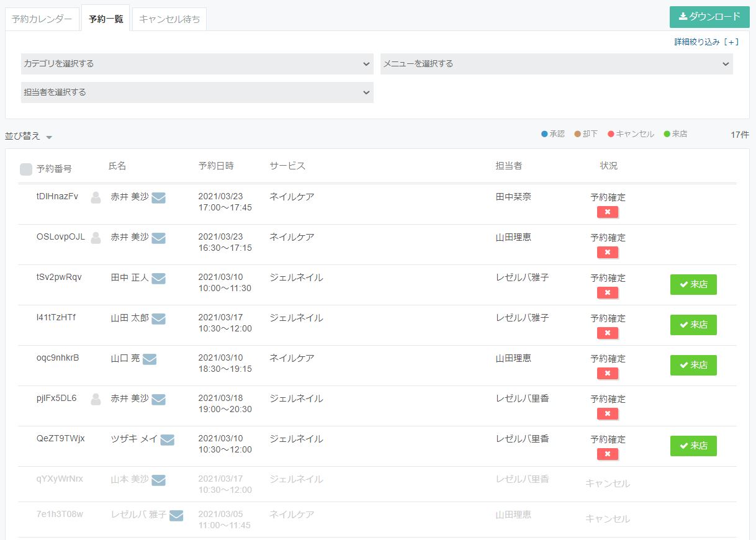
Task: Click staff name 田中栞奈
Action: (513, 197)
